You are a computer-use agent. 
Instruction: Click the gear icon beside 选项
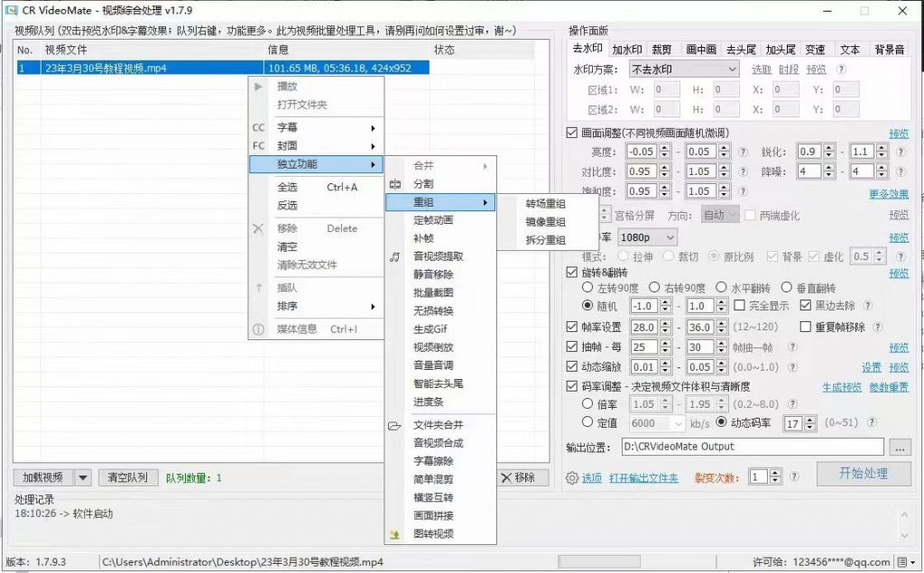pyautogui.click(x=571, y=478)
